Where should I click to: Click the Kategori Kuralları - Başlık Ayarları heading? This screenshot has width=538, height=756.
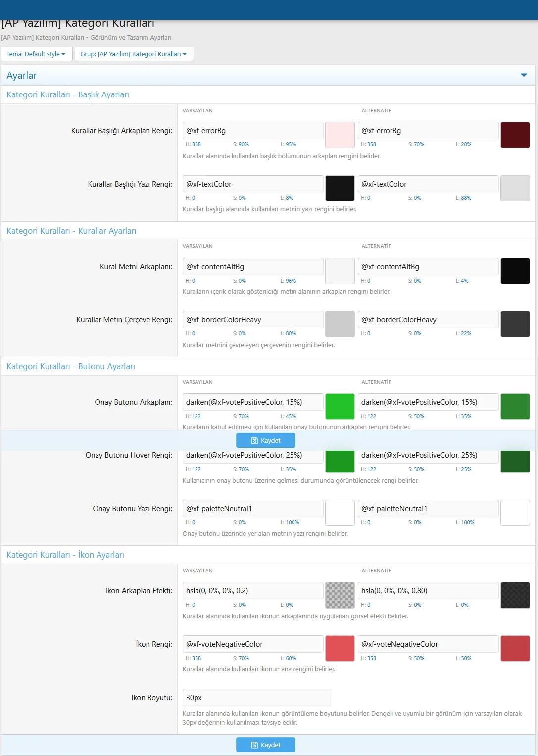(x=68, y=95)
